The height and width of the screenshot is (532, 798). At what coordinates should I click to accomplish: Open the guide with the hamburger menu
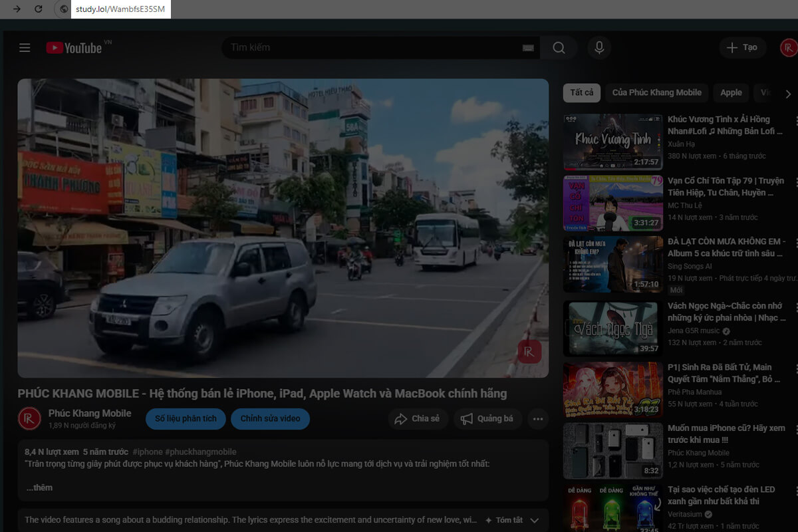click(25, 47)
